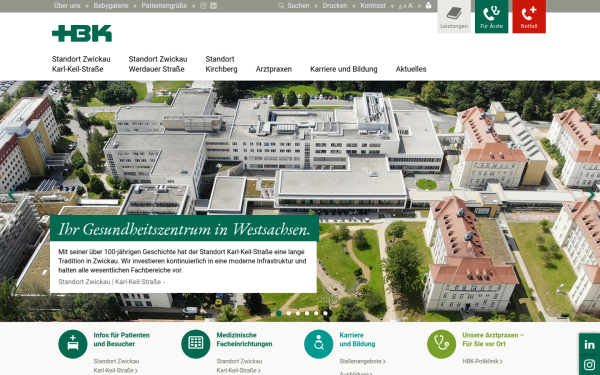Open the Über uns link
This screenshot has width=600, height=375.
coord(67,6)
